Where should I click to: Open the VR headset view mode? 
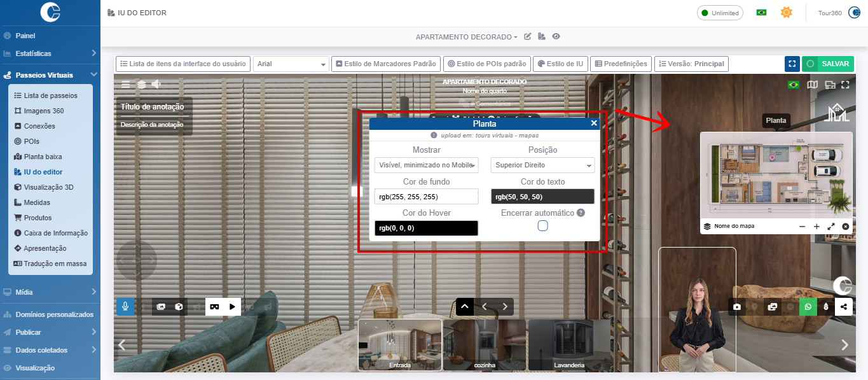coord(214,307)
